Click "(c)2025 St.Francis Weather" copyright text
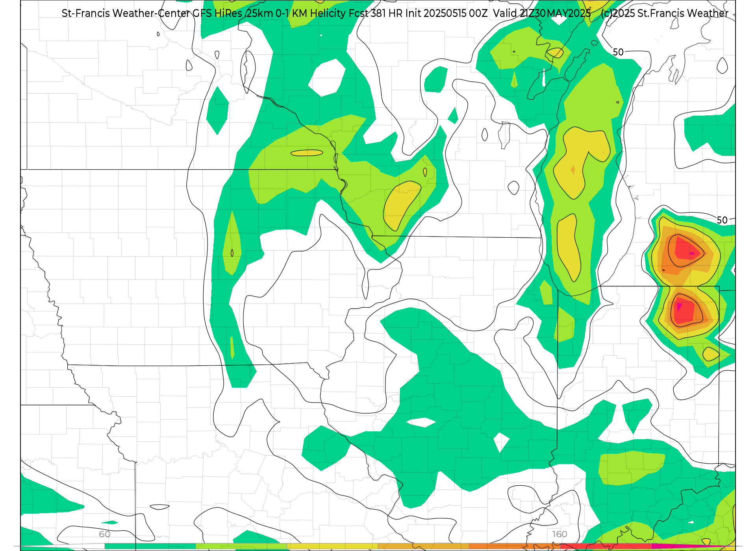 point(665,13)
